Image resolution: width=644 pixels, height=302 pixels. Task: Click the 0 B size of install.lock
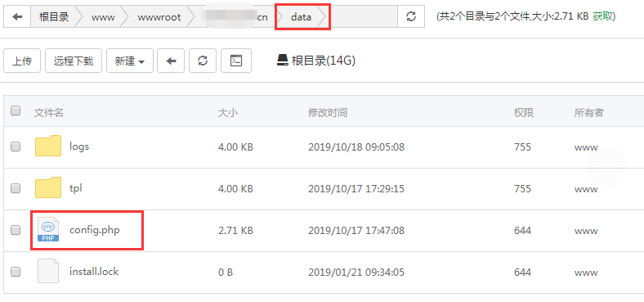tap(226, 272)
